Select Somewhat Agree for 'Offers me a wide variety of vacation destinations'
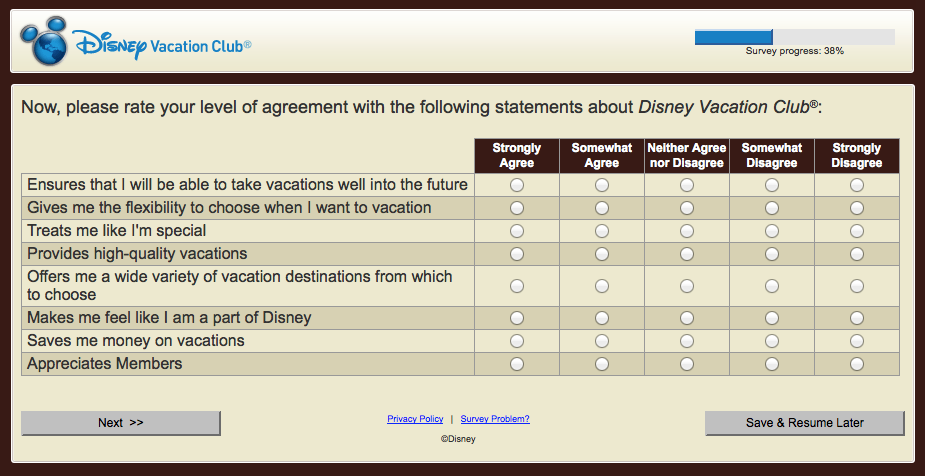925x476 pixels. coord(602,286)
